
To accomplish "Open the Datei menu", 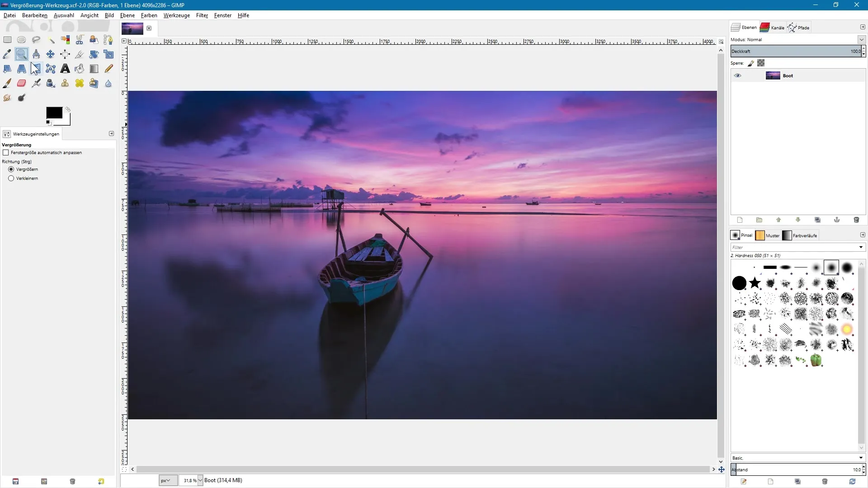I will click(x=9, y=15).
